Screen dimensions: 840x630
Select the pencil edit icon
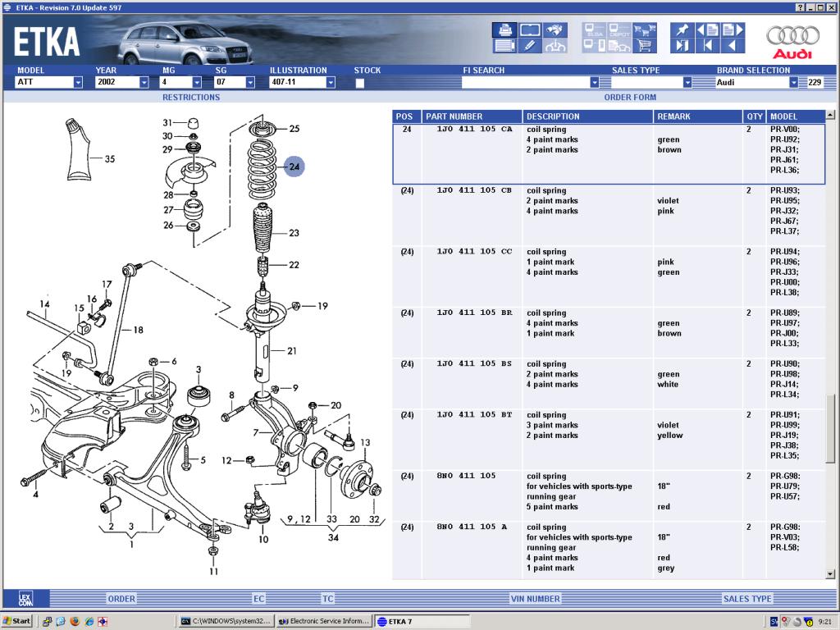tap(530, 46)
